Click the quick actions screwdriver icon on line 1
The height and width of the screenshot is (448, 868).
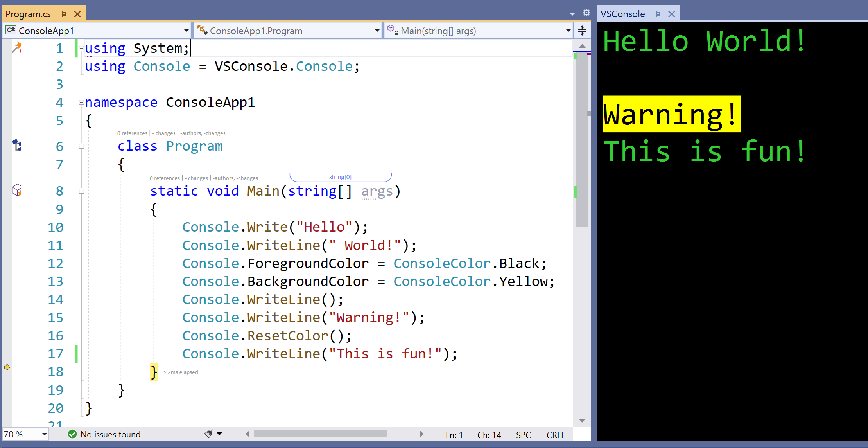[x=16, y=47]
